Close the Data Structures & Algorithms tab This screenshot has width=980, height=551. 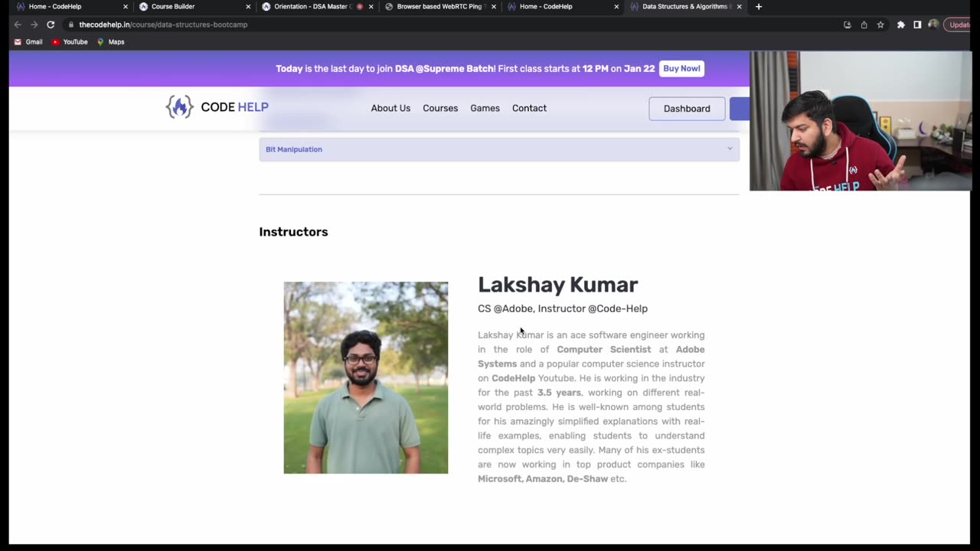[x=739, y=7]
